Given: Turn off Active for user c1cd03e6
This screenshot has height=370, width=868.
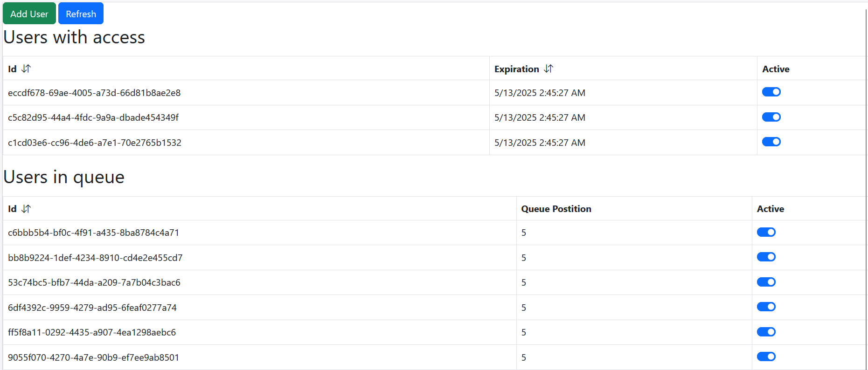Looking at the screenshot, I should click(x=771, y=142).
